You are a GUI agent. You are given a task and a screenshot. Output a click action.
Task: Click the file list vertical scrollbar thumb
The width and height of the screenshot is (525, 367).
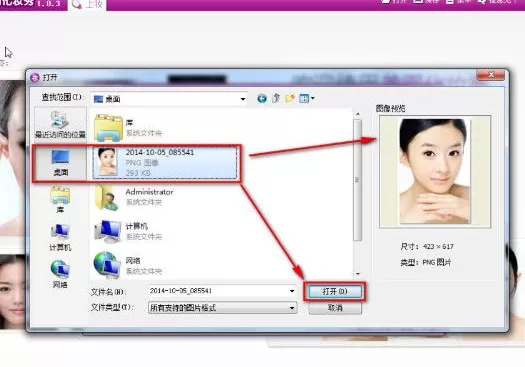pos(358,180)
